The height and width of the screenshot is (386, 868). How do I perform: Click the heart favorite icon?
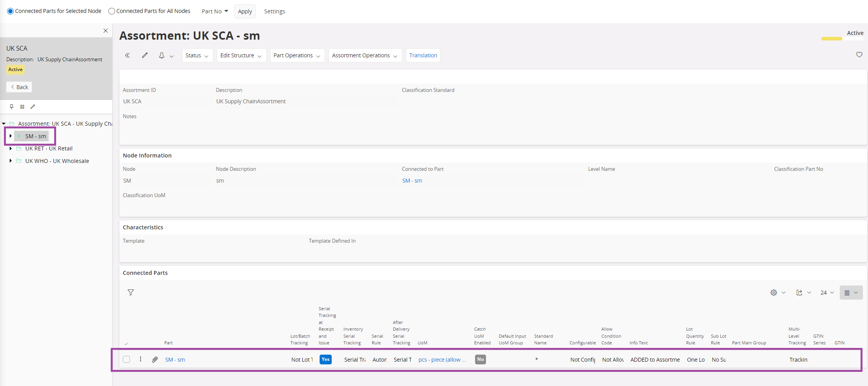(859, 55)
